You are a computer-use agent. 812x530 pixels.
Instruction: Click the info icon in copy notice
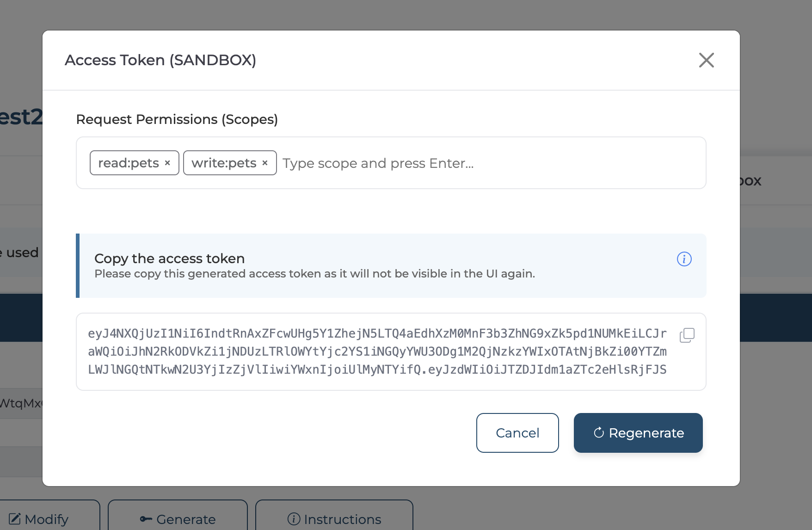tap(684, 259)
